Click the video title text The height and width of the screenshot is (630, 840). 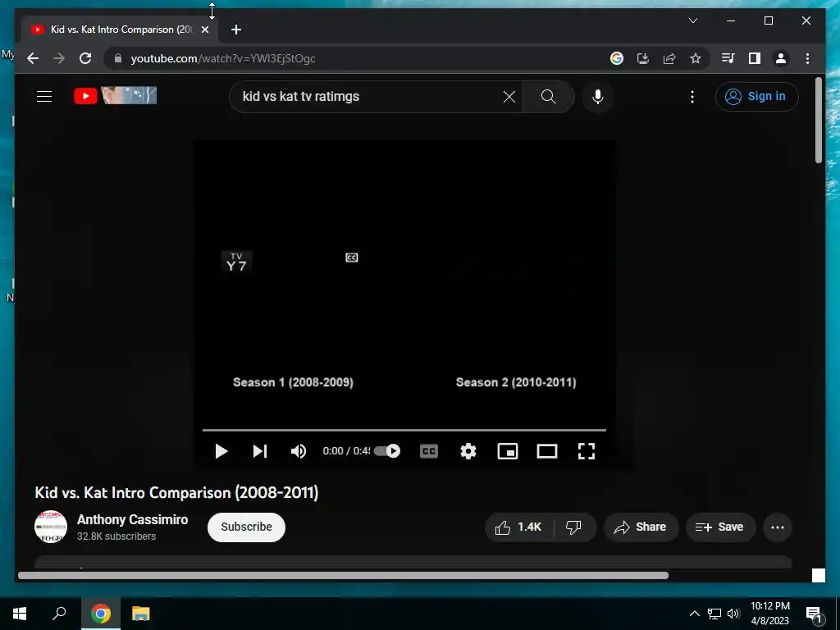pyautogui.click(x=177, y=493)
